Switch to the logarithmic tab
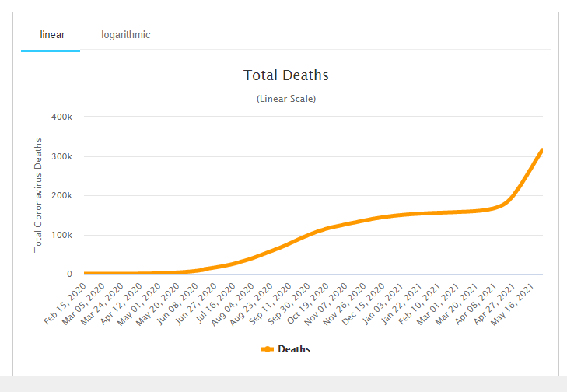Screen dimensions: 567x392 [125, 35]
